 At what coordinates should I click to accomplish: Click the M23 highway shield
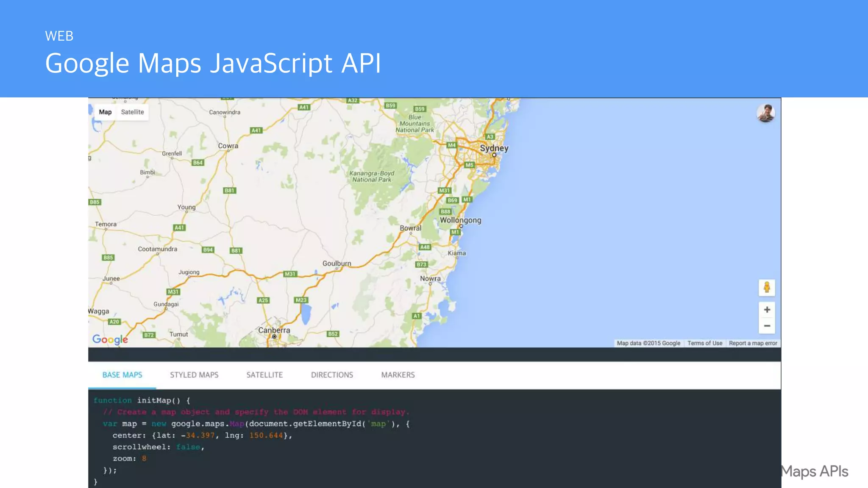(301, 300)
